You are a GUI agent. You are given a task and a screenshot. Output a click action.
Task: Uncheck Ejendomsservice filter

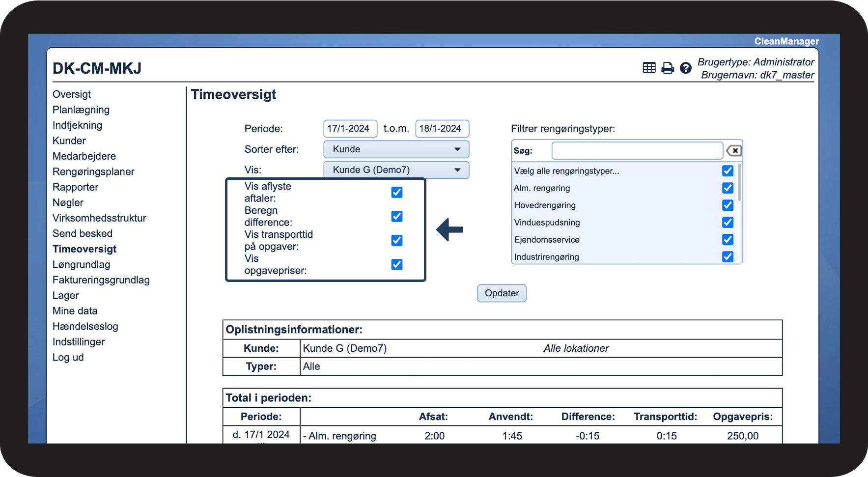[728, 239]
